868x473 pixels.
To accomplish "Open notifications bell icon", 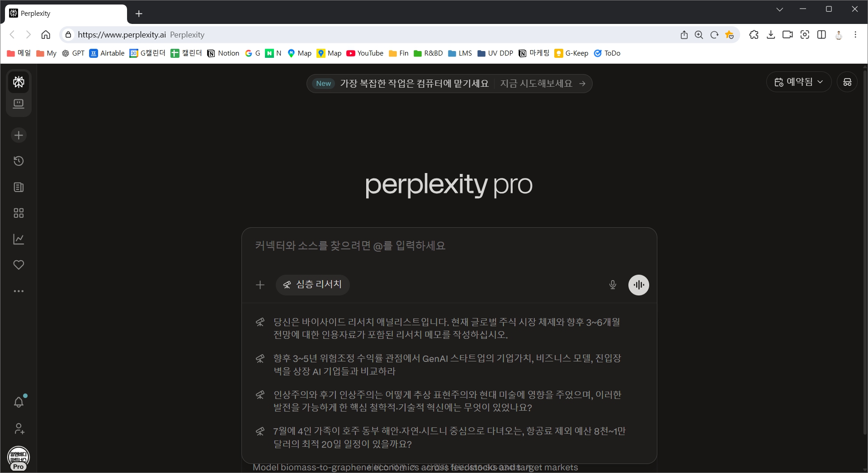I will coord(19,402).
